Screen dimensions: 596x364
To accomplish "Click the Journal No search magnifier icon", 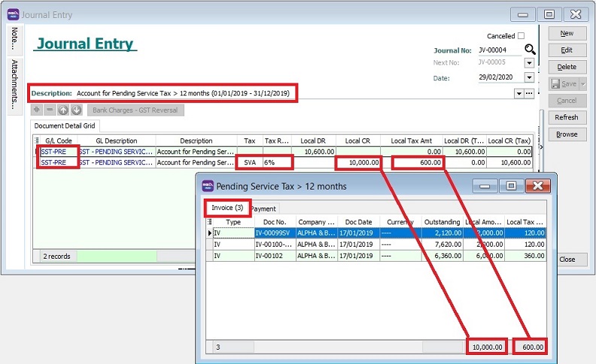I will pos(531,50).
